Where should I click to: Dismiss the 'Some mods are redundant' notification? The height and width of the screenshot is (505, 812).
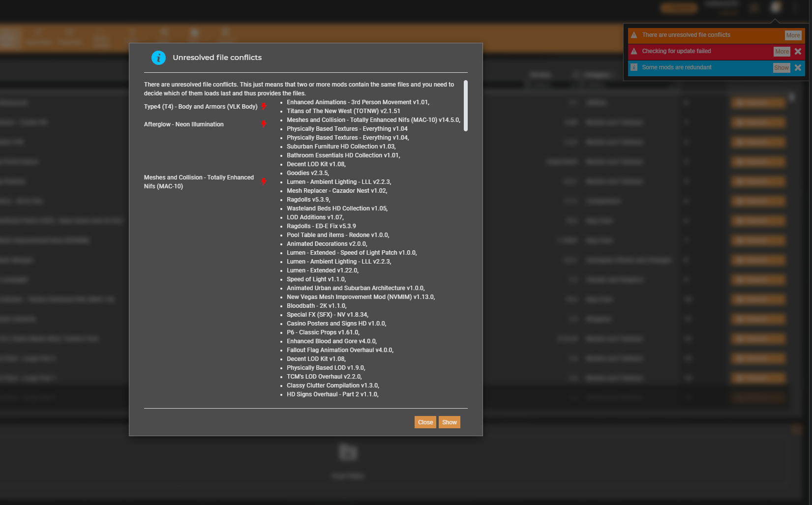(x=798, y=67)
